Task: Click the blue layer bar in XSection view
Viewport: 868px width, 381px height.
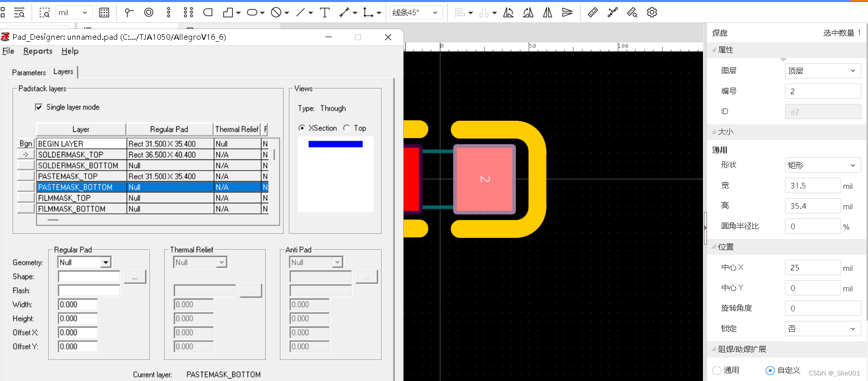Action: click(335, 144)
